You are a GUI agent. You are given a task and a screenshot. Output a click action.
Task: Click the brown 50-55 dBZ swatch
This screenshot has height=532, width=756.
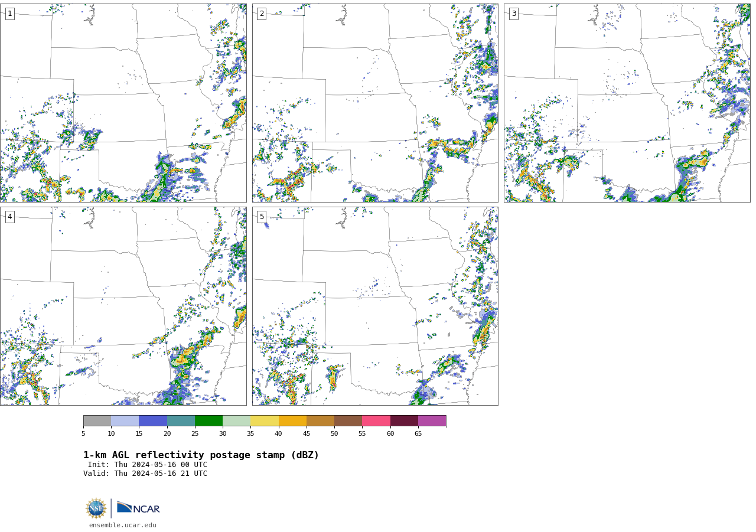tap(348, 421)
